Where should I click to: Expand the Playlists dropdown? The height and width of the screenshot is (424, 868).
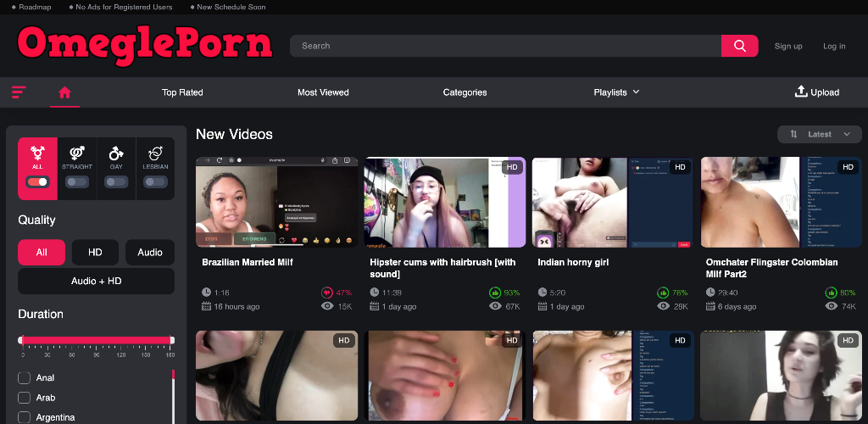tap(616, 92)
